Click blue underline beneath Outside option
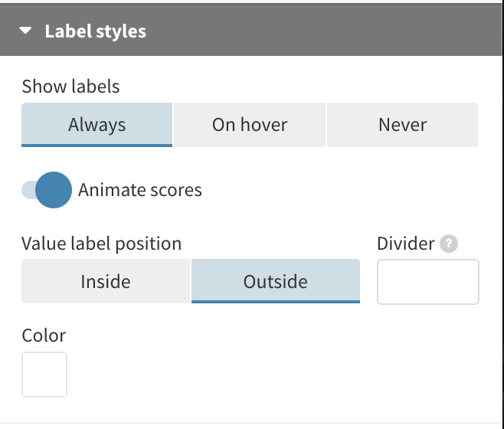The width and height of the screenshot is (504, 429). (275, 301)
